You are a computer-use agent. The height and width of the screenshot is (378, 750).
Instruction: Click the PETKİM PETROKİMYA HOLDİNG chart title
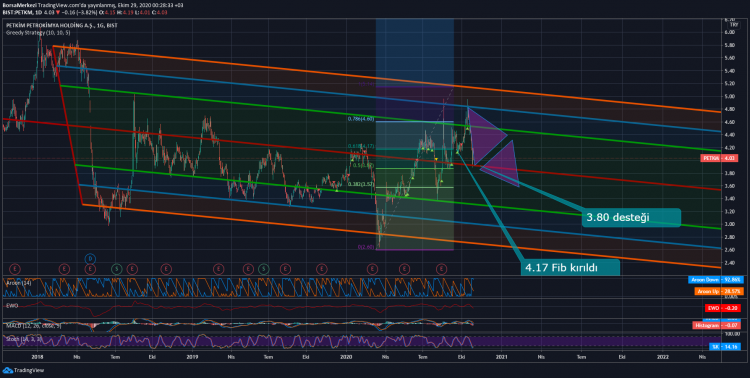coord(62,25)
